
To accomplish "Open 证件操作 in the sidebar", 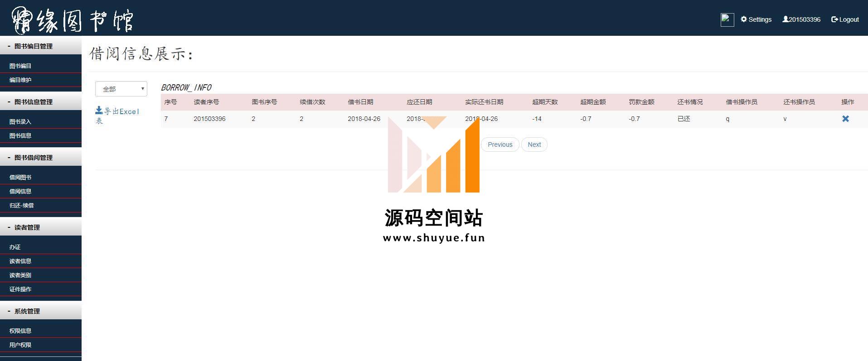I will point(20,289).
